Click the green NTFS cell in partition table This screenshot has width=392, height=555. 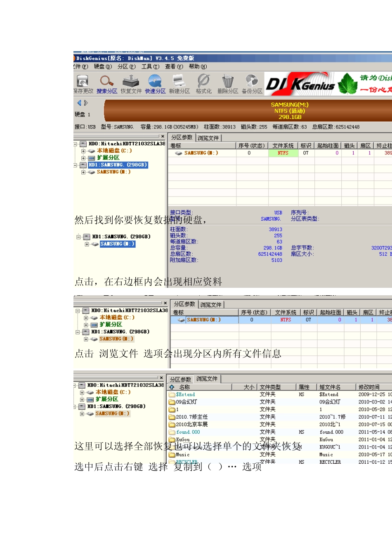tap(283, 153)
